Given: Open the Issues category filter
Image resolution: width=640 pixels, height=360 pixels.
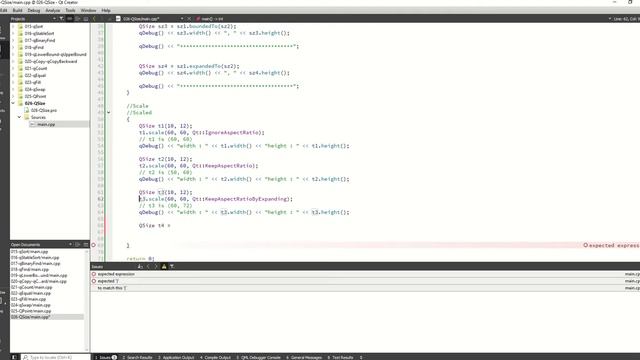Looking at the screenshot, I should 172,267.
